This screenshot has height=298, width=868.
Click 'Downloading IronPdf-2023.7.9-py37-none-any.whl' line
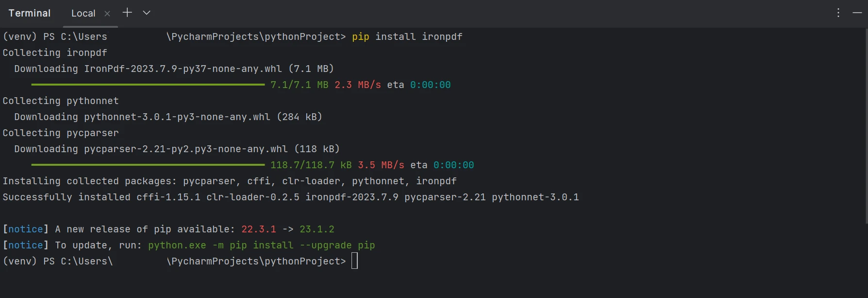174,69
